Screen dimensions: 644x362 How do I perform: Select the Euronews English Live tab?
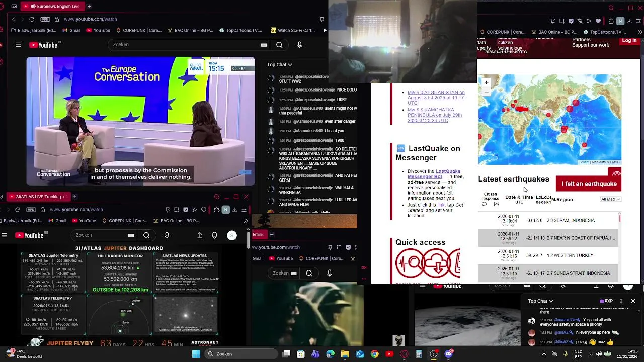pyautogui.click(x=53, y=6)
